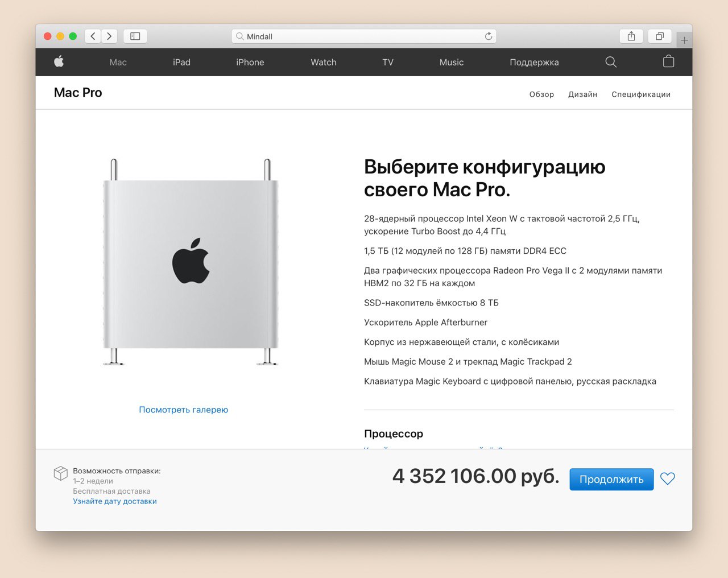Open the iPad menu item
The width and height of the screenshot is (728, 578).
point(181,62)
